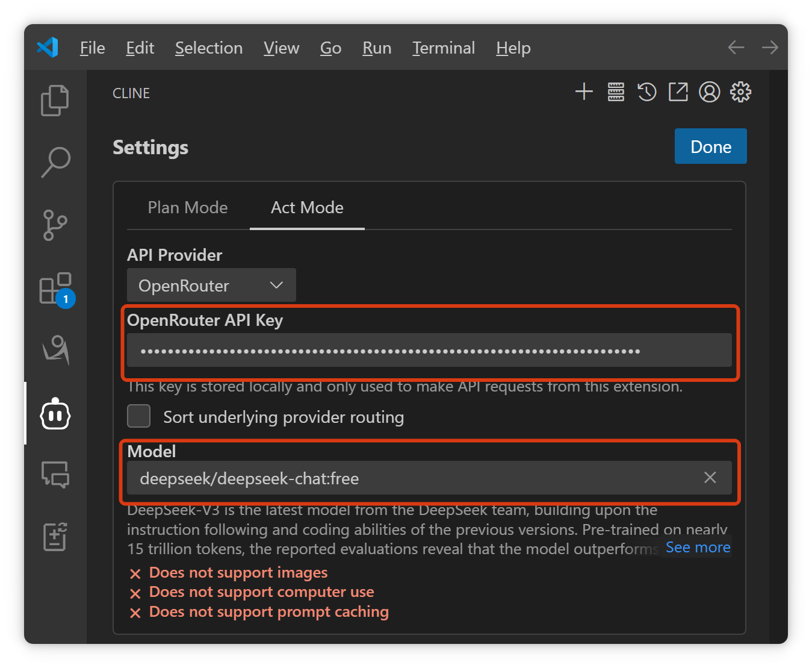The image size is (812, 668).
Task: Enable Sort underlying provider routing checkbox
Action: tap(139, 416)
